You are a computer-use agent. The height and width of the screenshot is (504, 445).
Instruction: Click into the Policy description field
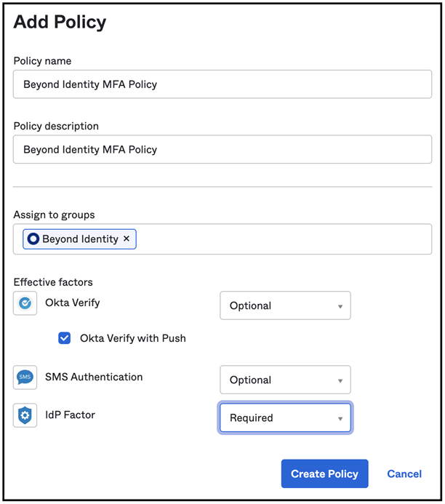222,150
